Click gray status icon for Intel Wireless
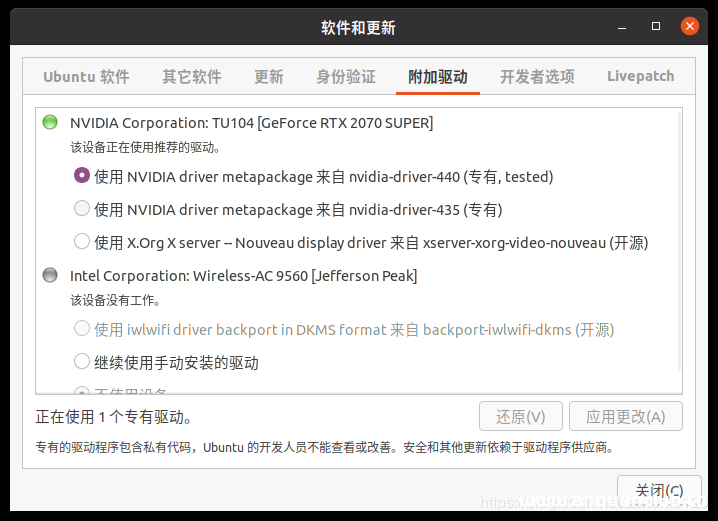This screenshot has height=521, width=718. (50, 275)
